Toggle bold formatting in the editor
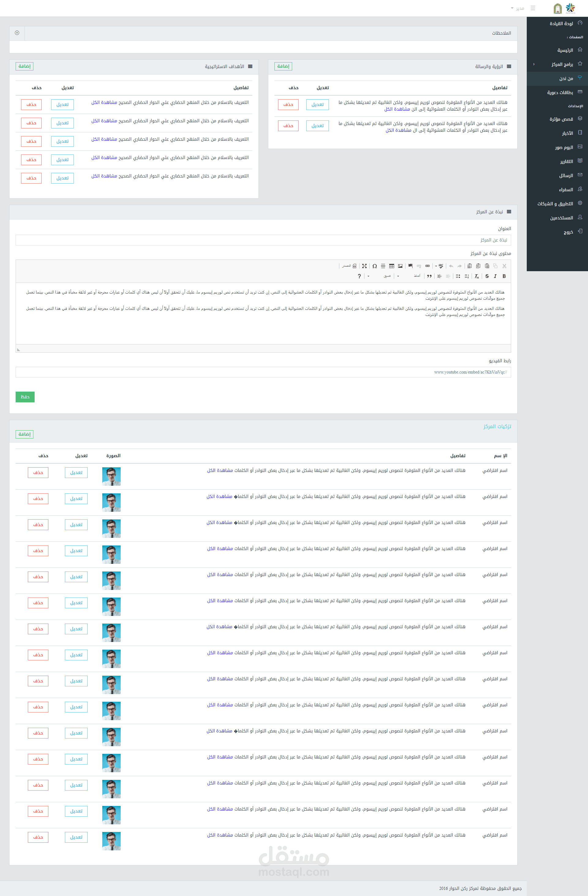 [504, 276]
